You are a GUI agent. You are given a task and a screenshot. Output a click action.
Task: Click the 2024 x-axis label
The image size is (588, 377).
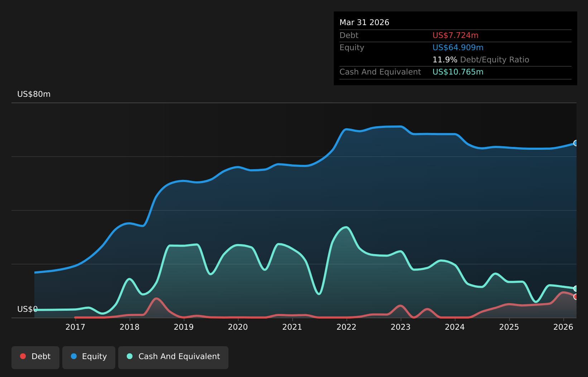pos(455,327)
